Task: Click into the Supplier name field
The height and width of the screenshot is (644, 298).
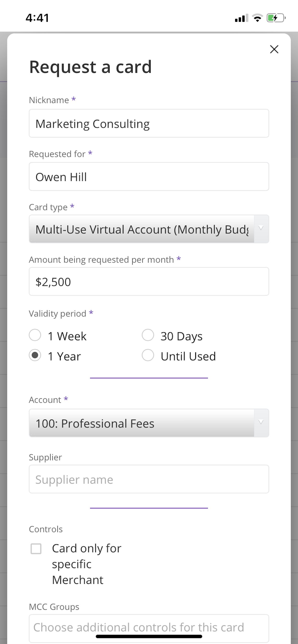Action: coord(149,479)
